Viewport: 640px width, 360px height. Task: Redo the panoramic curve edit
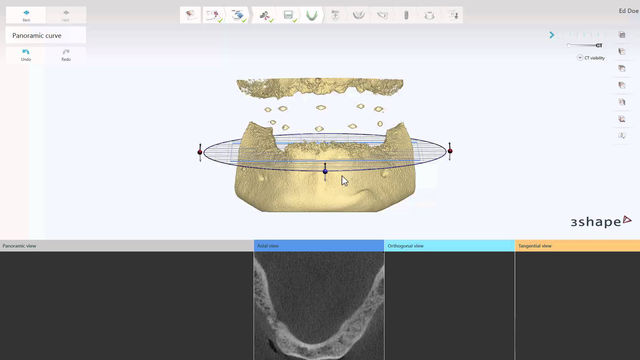tap(66, 55)
